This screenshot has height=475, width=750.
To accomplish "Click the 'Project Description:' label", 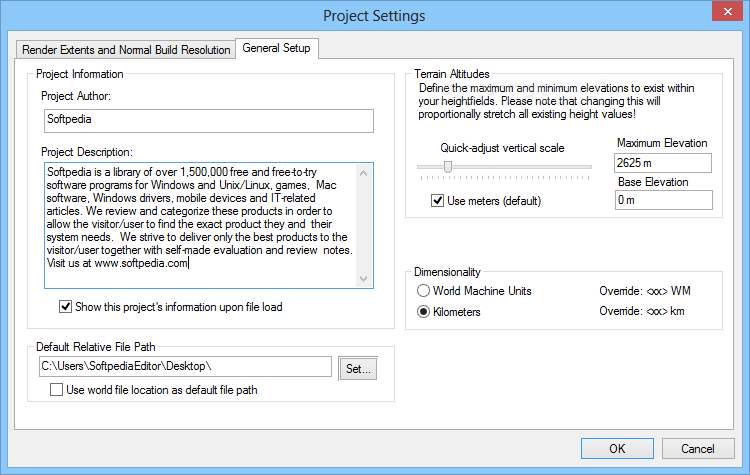I will 87,152.
